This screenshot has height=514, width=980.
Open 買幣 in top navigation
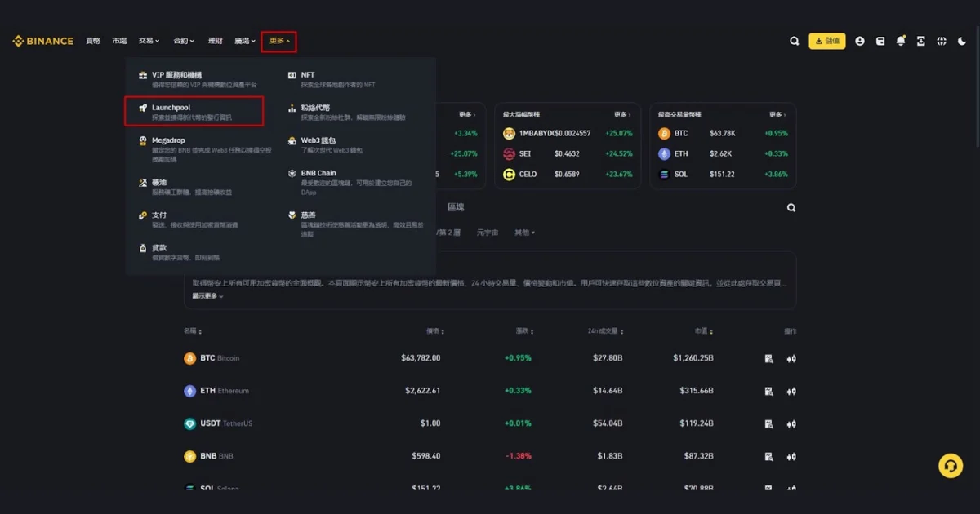pos(93,41)
